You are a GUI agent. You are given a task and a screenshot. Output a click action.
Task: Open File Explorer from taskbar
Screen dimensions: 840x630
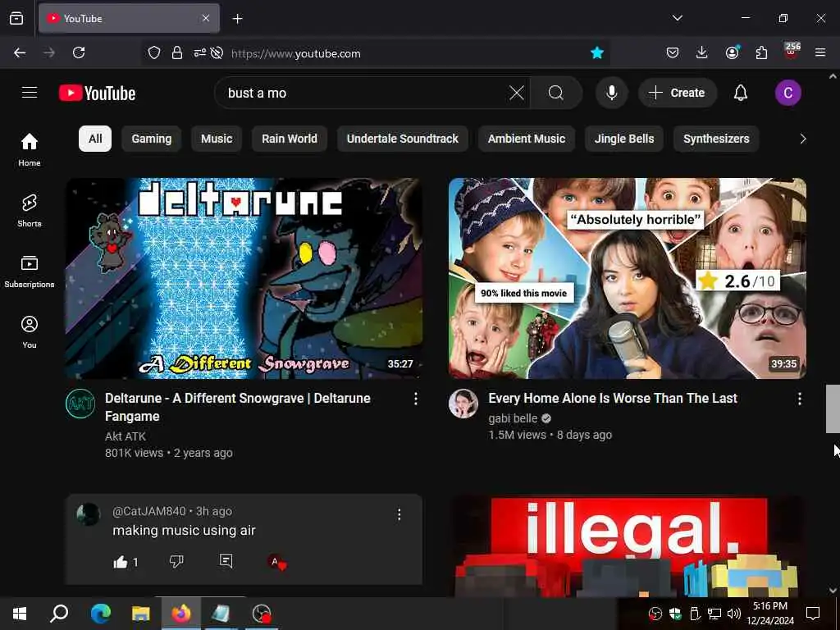(141, 614)
